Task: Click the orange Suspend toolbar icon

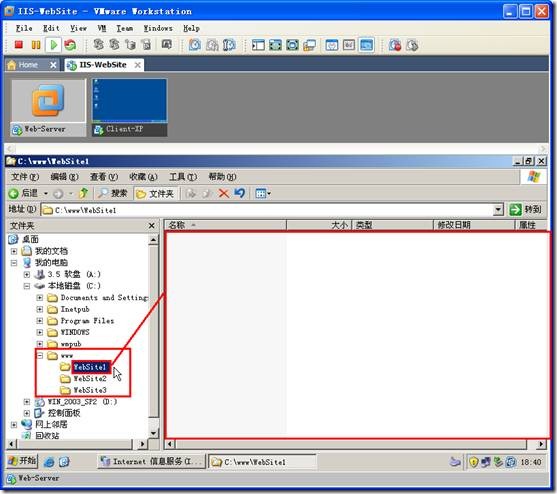Action: pyautogui.click(x=36, y=45)
